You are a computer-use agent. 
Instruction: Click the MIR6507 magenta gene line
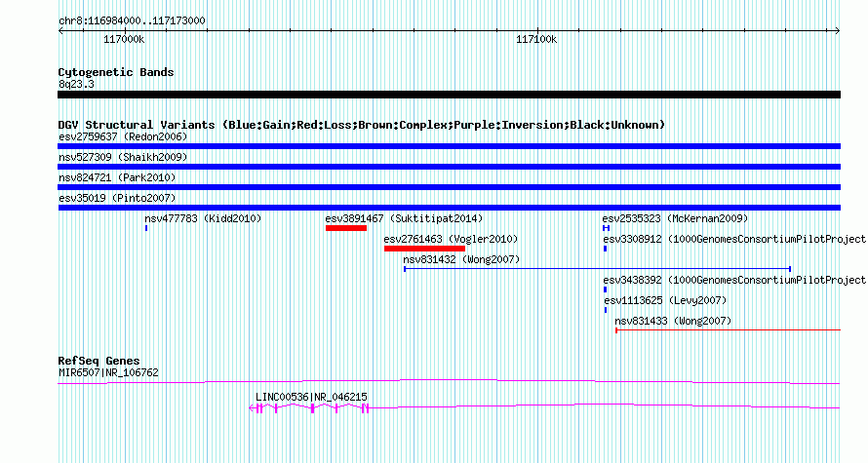click(449, 382)
